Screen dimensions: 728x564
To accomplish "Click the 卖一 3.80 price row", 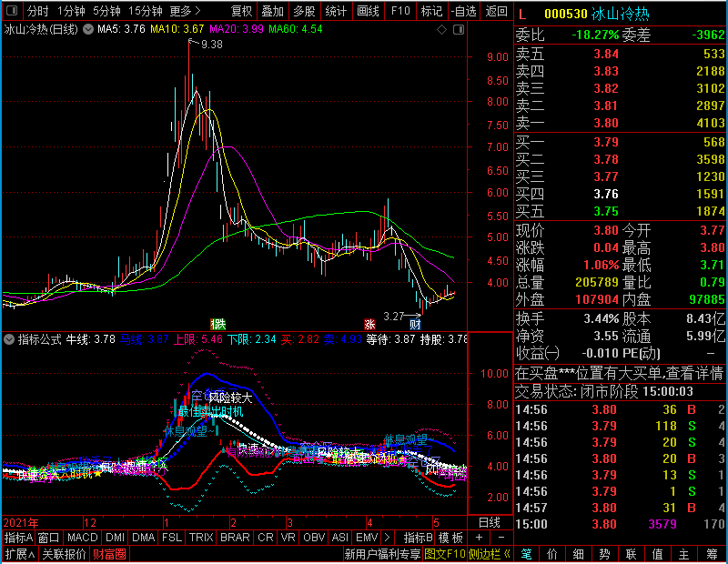I will point(620,123).
